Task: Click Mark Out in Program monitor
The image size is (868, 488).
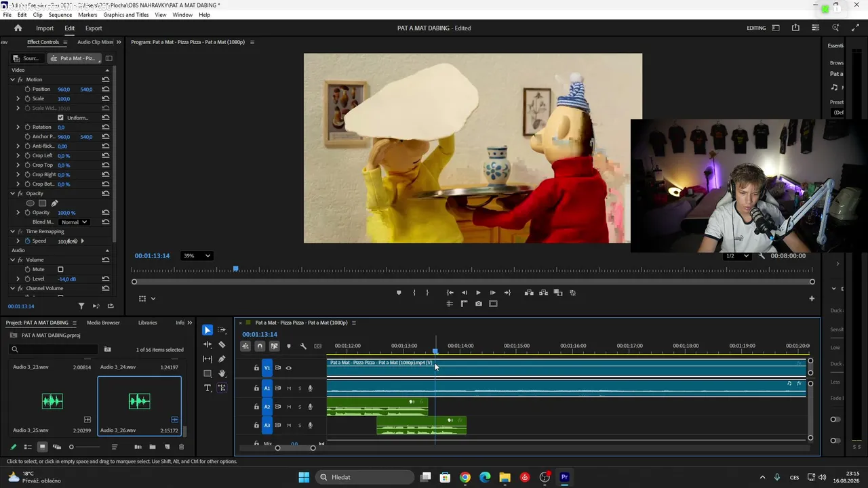Action: [427, 293]
